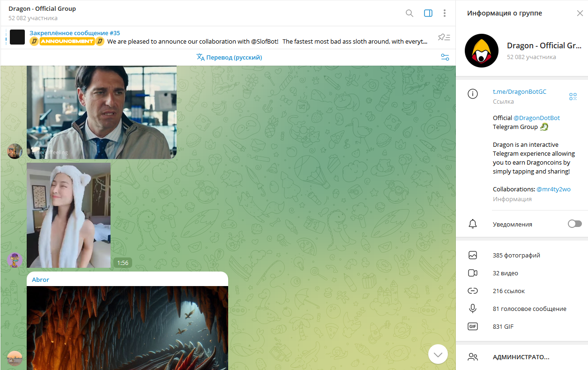Open the three-dot more options menu

445,13
